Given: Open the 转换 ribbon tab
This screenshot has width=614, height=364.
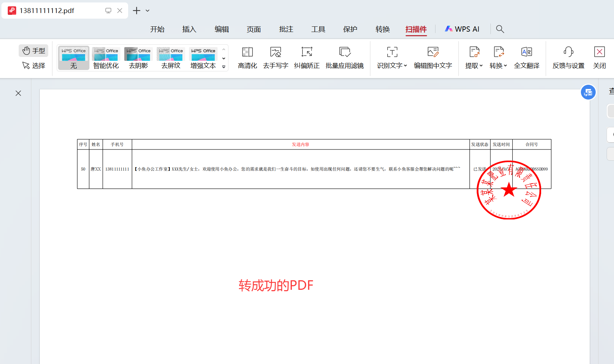Looking at the screenshot, I should click(x=382, y=29).
